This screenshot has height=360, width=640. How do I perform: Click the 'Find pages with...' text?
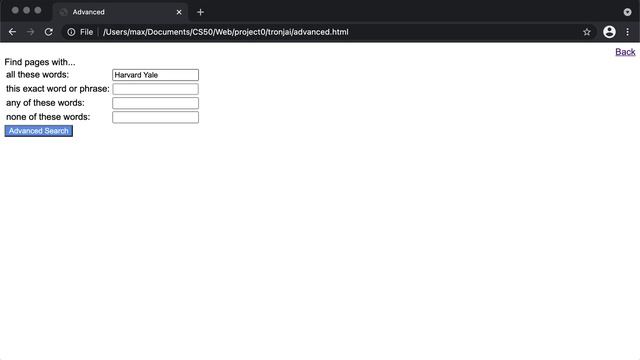[40, 62]
